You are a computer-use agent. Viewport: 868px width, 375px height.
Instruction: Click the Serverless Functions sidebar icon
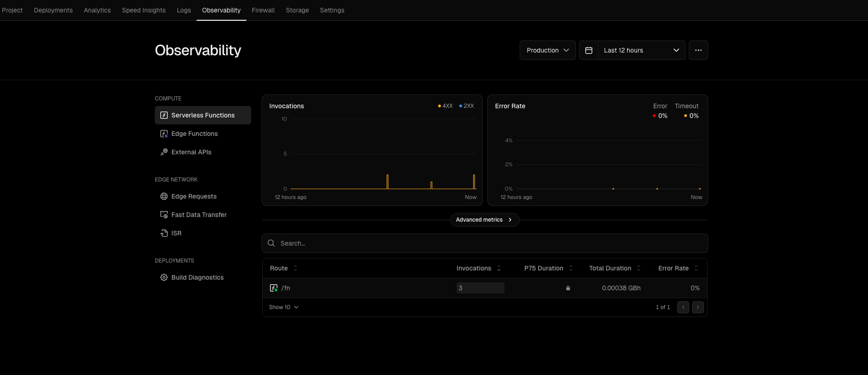point(164,115)
